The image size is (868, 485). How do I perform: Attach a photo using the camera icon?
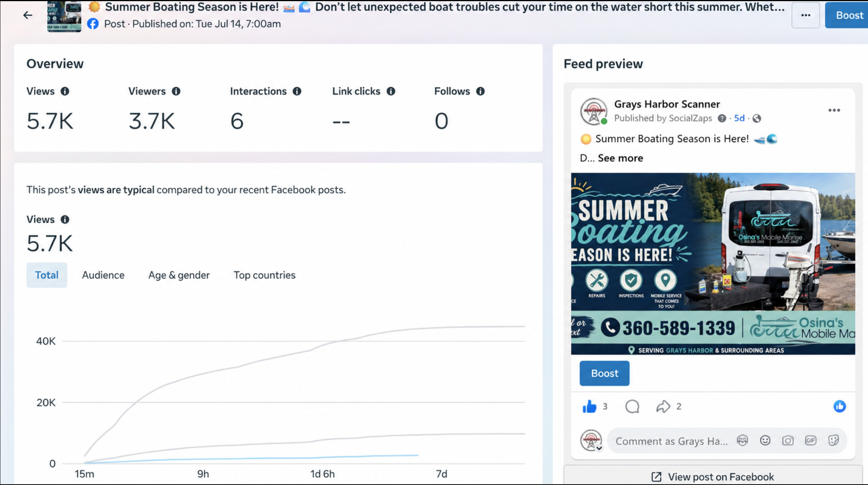pyautogui.click(x=788, y=441)
